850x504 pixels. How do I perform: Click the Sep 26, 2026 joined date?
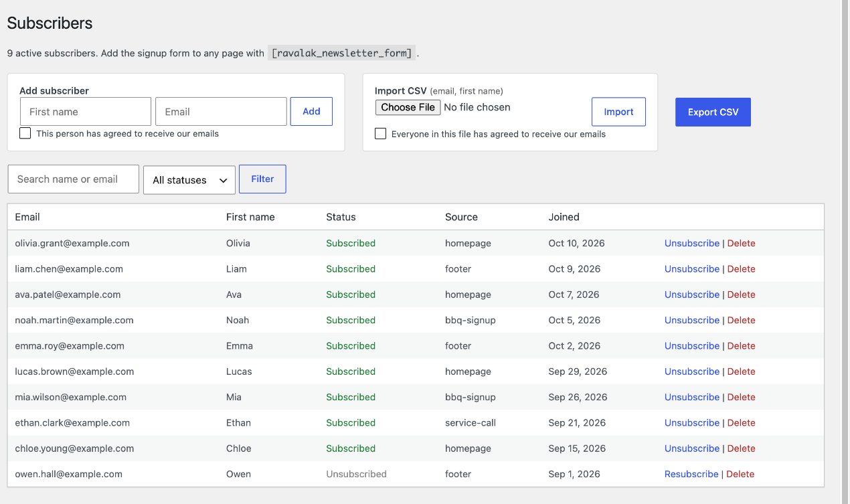(578, 398)
